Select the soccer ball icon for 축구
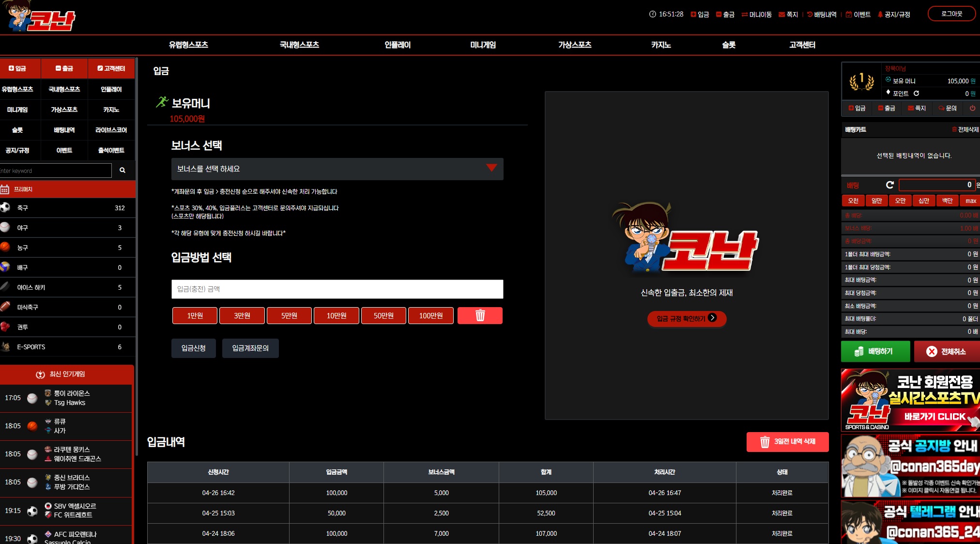The height and width of the screenshot is (544, 980). pyautogui.click(x=5, y=208)
